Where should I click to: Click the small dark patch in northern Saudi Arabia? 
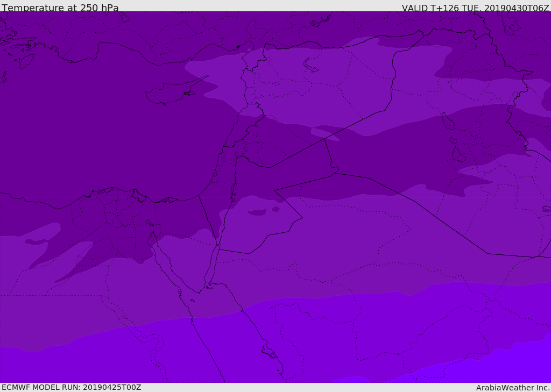257,212
